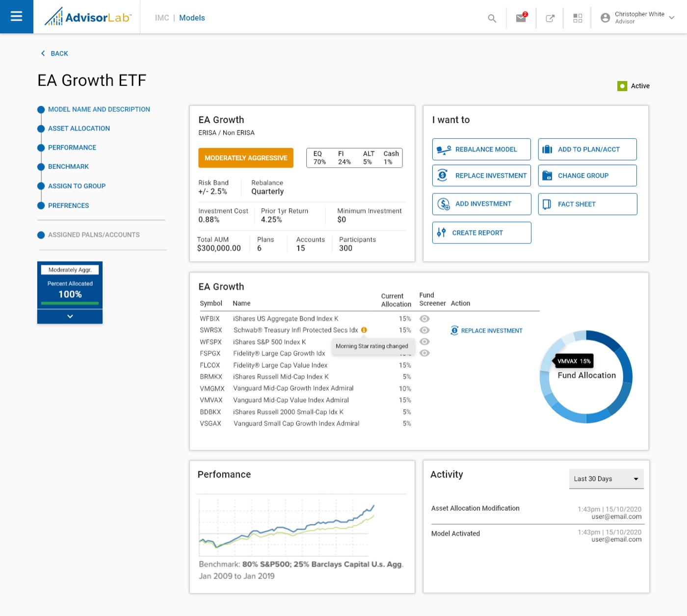Select Fidelity Large Cap Value Index row
The image size is (687, 616).
tap(305, 365)
